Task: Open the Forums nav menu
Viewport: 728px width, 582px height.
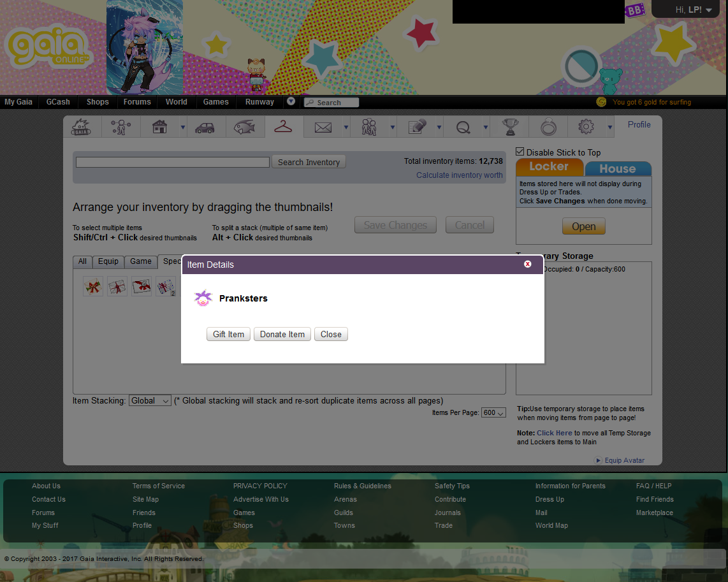Action: (x=137, y=102)
